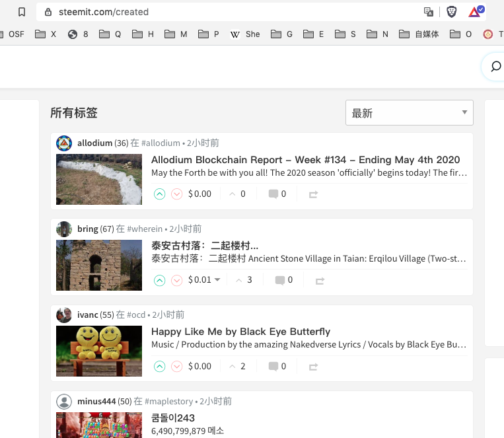The height and width of the screenshot is (438, 504).
Task: Expand $0.01 payout details dropdown
Action: [x=217, y=280]
